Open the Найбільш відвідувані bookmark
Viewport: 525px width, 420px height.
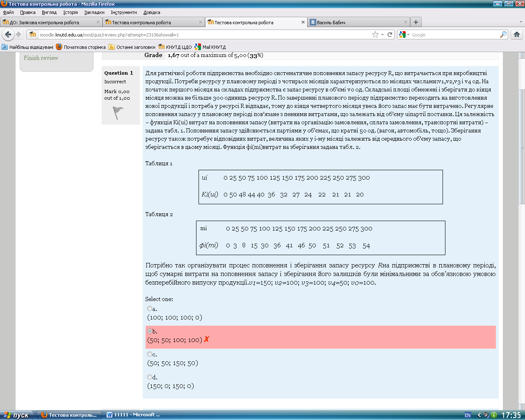[27, 47]
